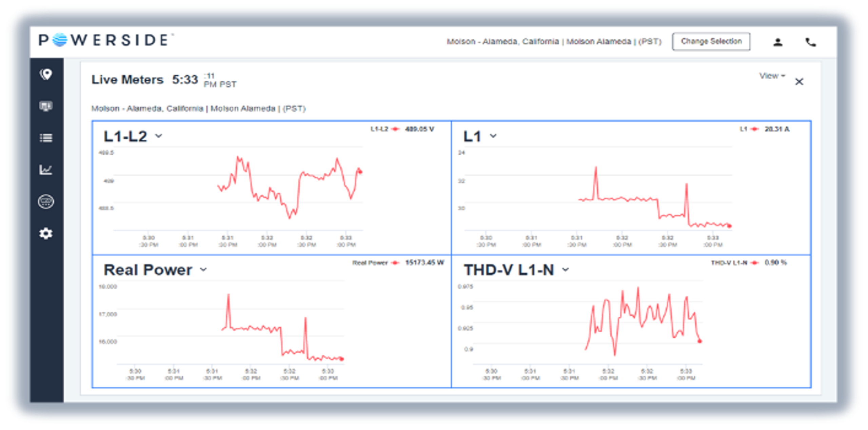868x430 pixels.
Task: Open the map location pin in sidebar
Action: tap(46, 74)
